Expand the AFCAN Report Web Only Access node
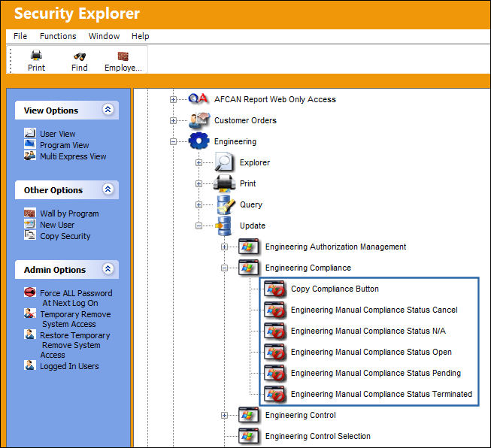The height and width of the screenshot is (448, 491). 173,99
